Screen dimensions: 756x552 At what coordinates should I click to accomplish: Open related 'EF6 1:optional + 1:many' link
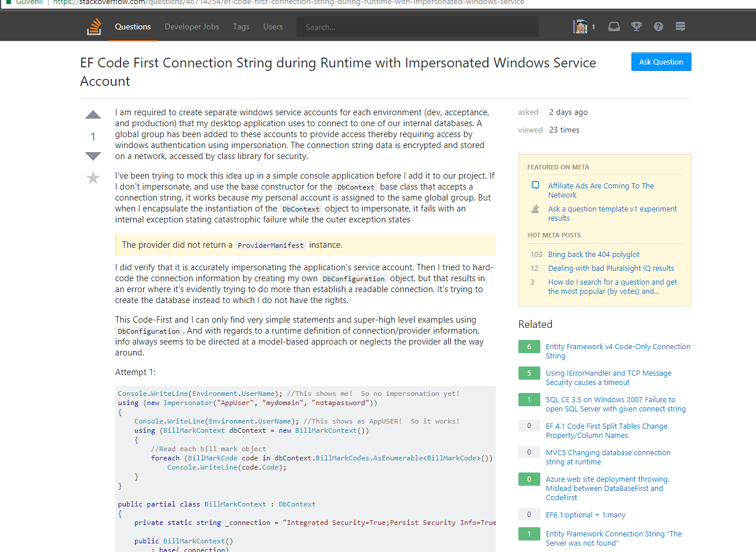coord(585,515)
